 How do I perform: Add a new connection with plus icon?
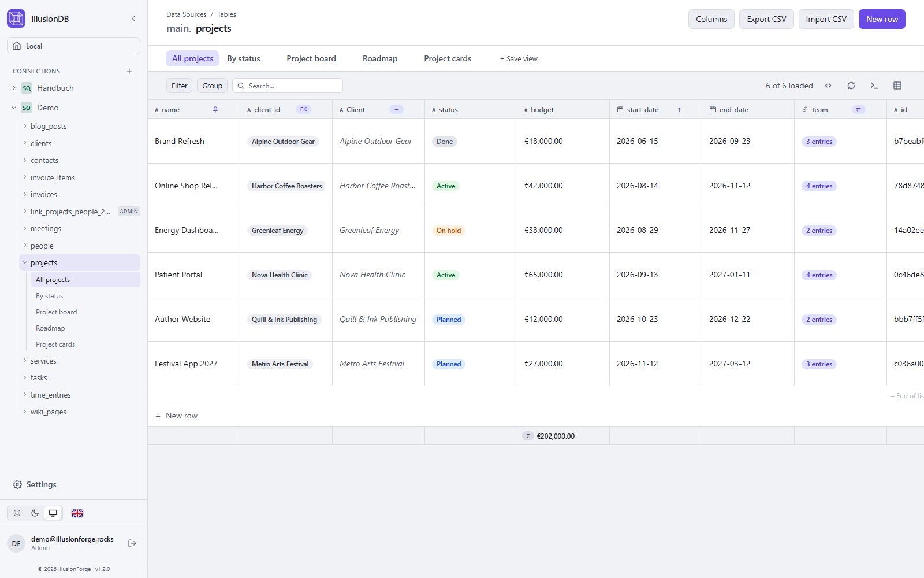point(129,71)
